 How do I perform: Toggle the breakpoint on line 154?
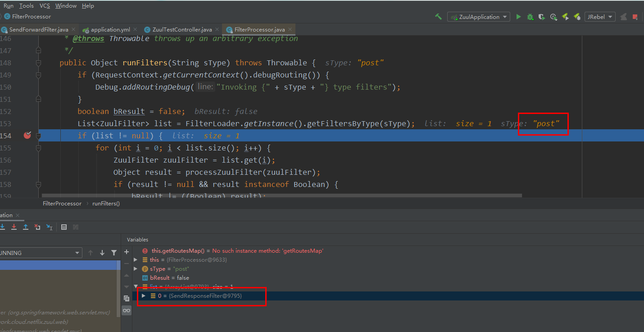(x=27, y=135)
